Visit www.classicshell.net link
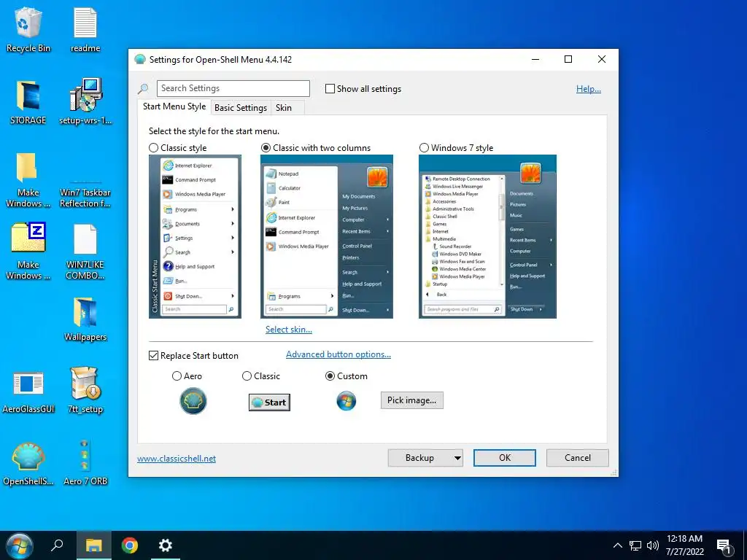747x560 pixels. (x=177, y=459)
